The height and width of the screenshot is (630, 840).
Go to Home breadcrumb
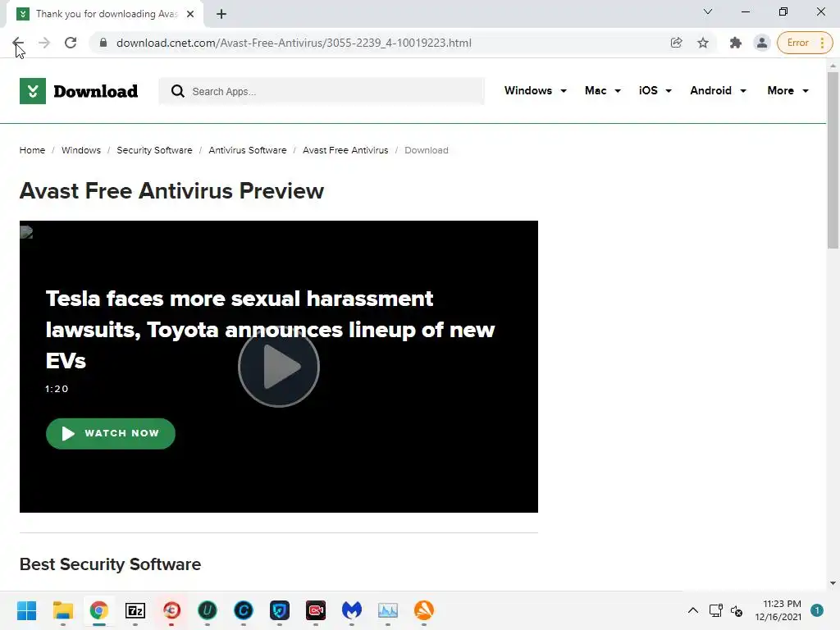[32, 150]
